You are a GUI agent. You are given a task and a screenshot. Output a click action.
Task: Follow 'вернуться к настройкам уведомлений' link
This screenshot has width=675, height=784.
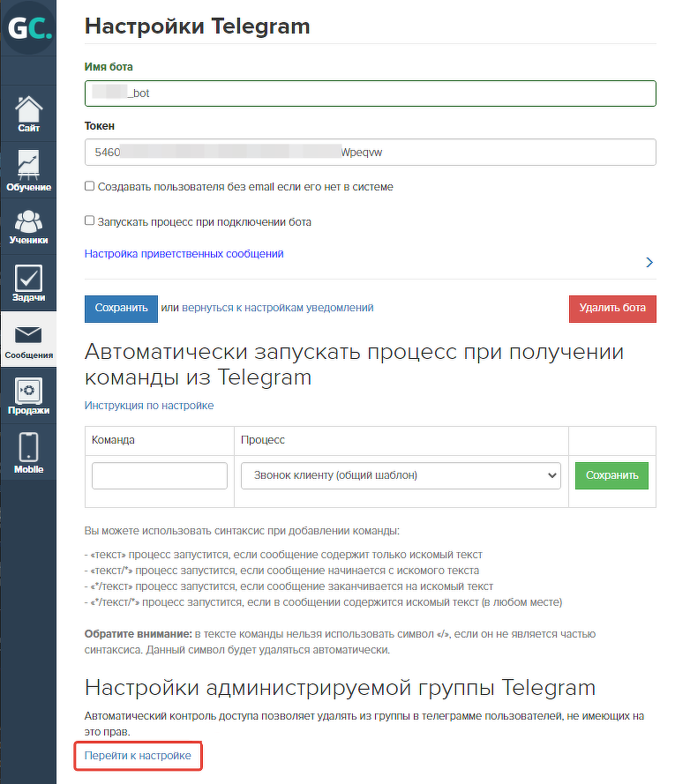click(x=278, y=308)
